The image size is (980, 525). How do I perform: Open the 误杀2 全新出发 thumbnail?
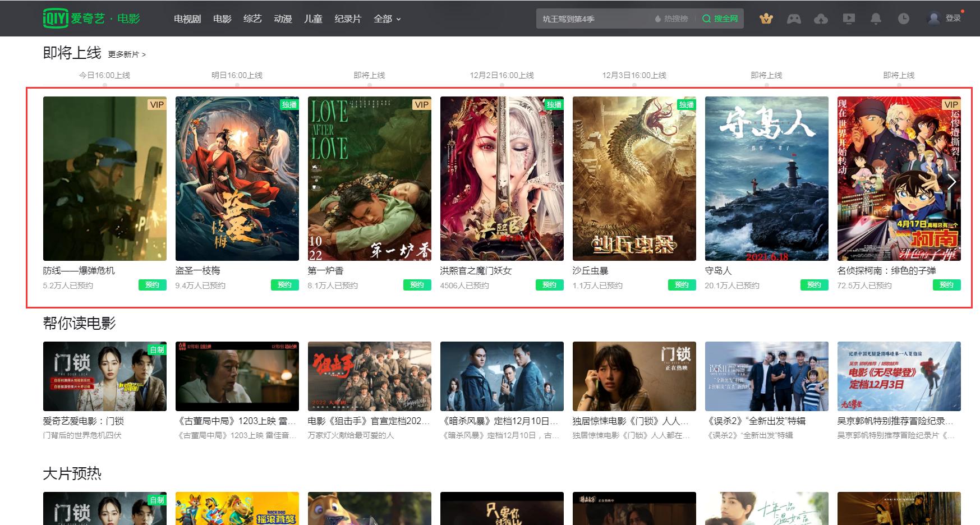[767, 376]
